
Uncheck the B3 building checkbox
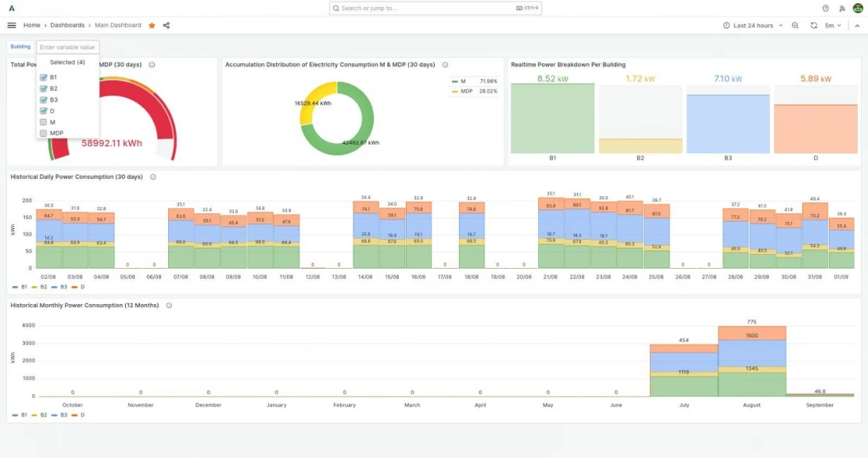[43, 100]
